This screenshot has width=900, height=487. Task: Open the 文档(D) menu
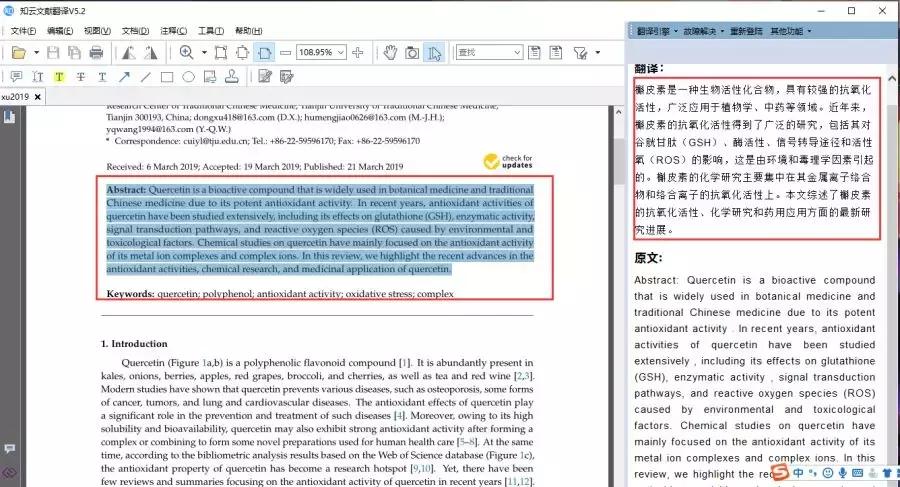point(135,31)
